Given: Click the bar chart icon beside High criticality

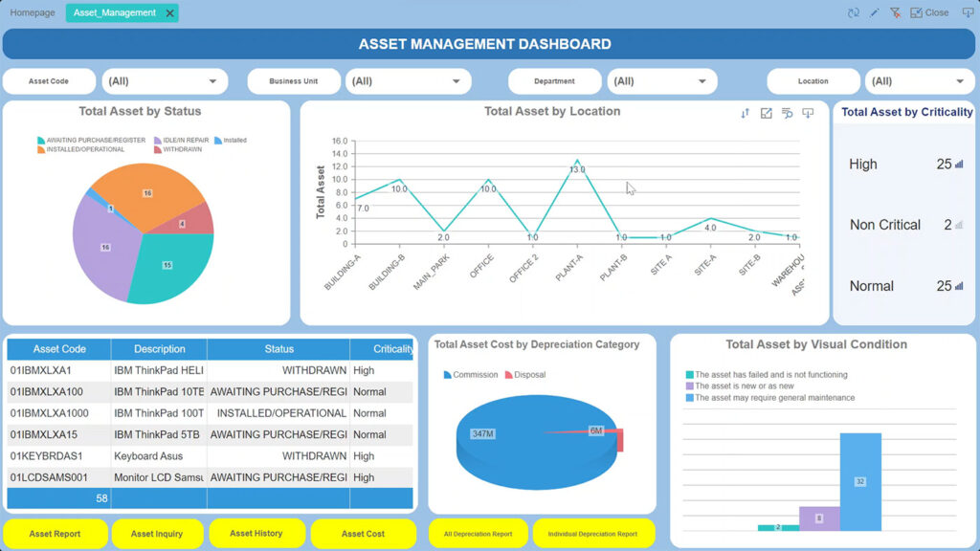Looking at the screenshot, I should pos(960,165).
